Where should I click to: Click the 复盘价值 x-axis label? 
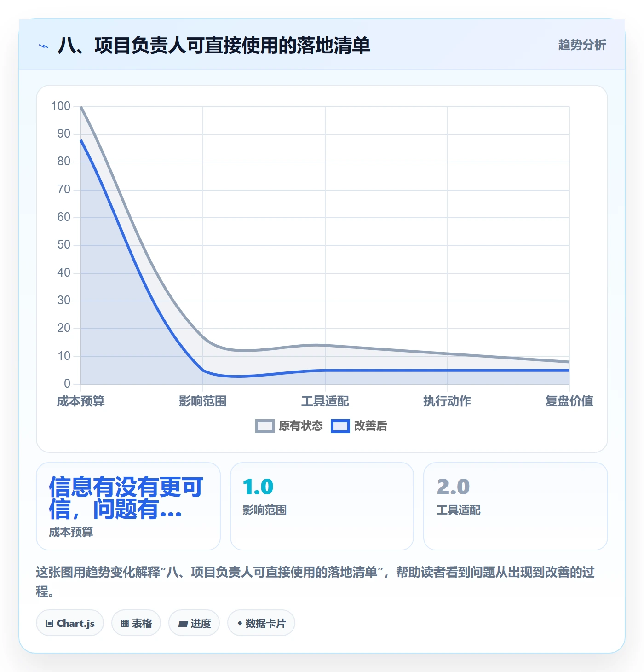click(x=569, y=401)
